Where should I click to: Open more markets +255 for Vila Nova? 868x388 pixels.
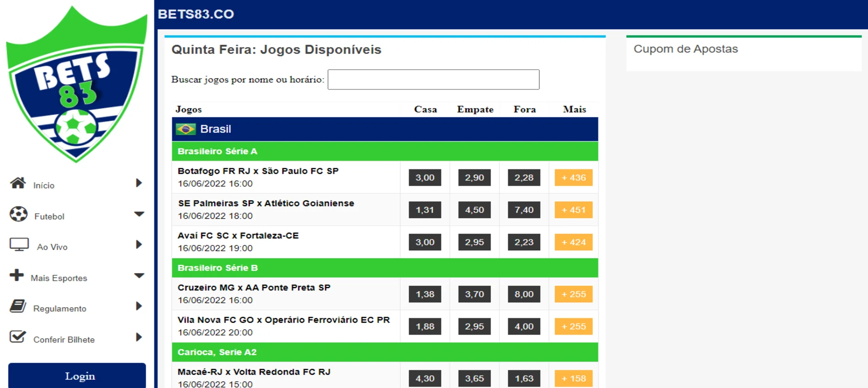[x=574, y=326]
